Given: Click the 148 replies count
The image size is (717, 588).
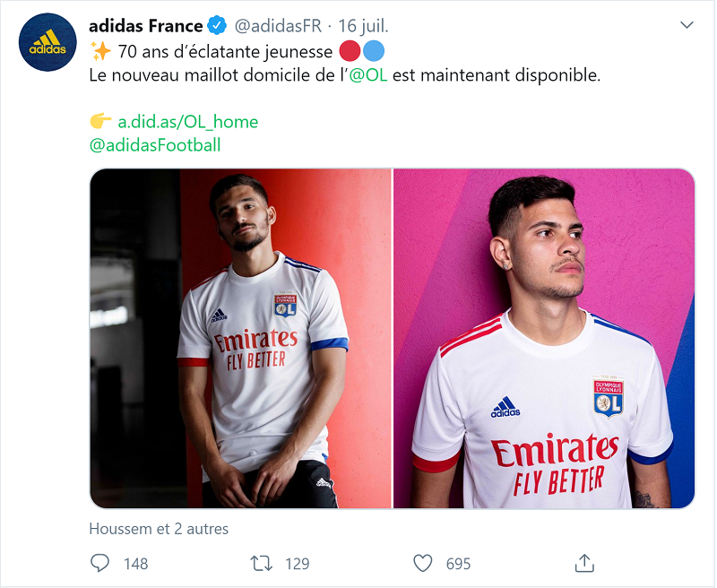Looking at the screenshot, I should [x=135, y=564].
